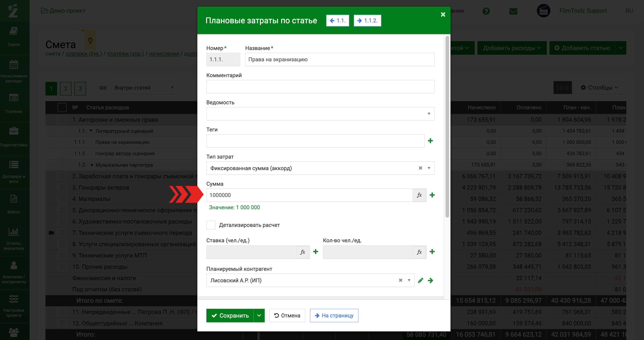Click the FilmToolz Z logo

coord(13,11)
